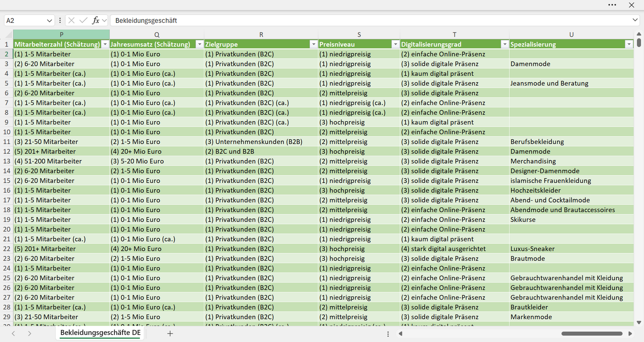Select column R header

pos(261,34)
